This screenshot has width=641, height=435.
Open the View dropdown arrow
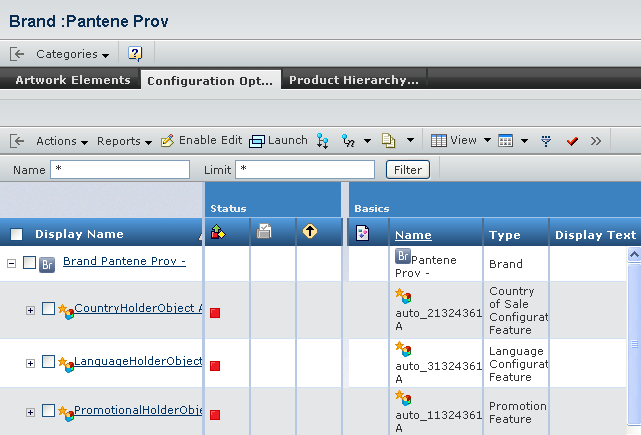487,140
